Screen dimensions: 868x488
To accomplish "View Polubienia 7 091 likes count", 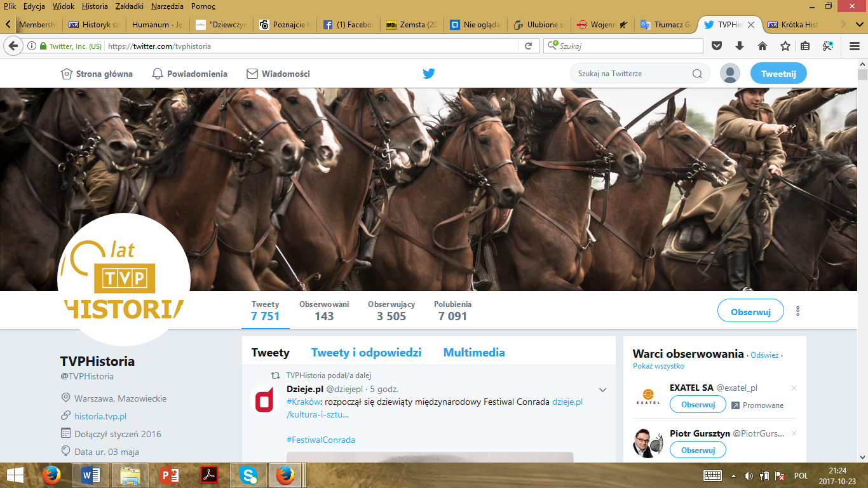I will point(452,311).
